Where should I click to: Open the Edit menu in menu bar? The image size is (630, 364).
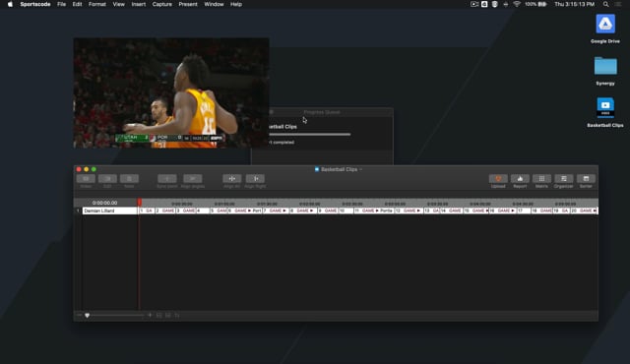click(x=77, y=4)
